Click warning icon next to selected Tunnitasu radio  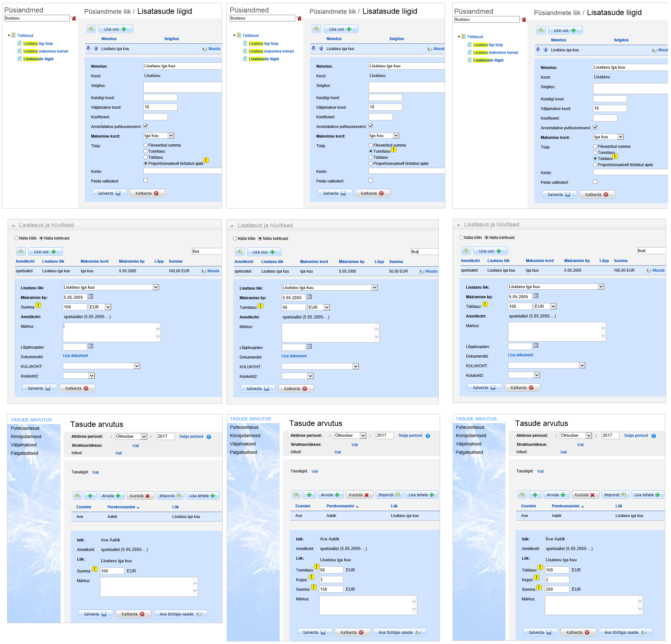[394, 150]
